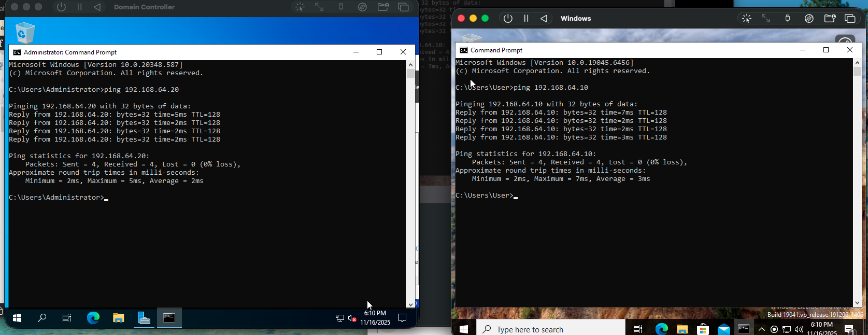Click network icon in Windows VM tray
The image size is (868, 335).
click(x=787, y=329)
